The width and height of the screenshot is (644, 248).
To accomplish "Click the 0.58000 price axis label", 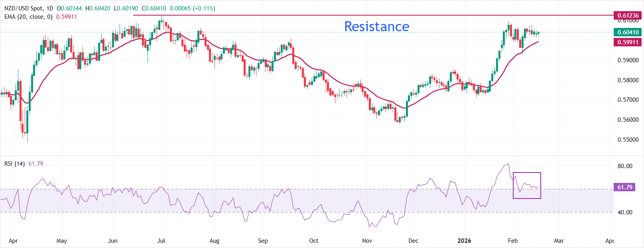I will pos(628,80).
